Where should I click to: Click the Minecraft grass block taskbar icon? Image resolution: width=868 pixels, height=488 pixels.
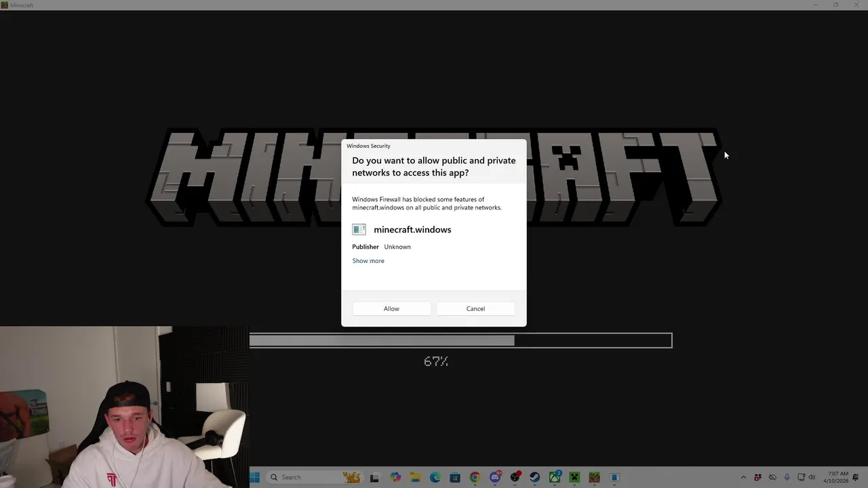(595, 477)
